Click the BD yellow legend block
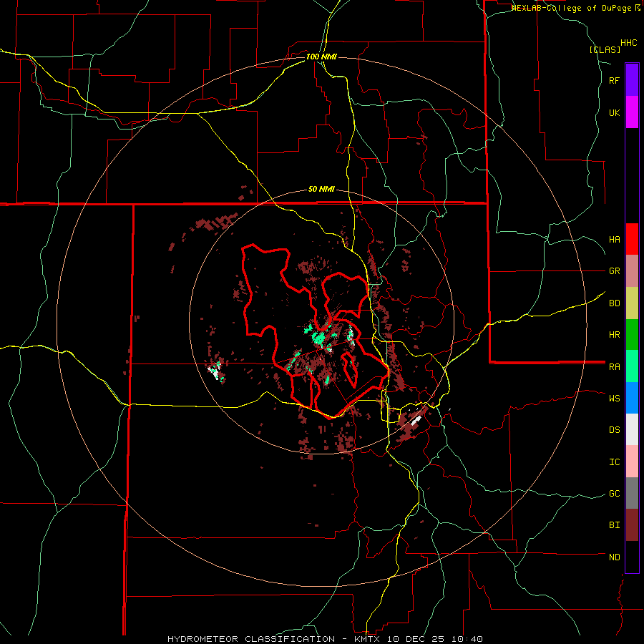644x644 pixels. (x=632, y=303)
